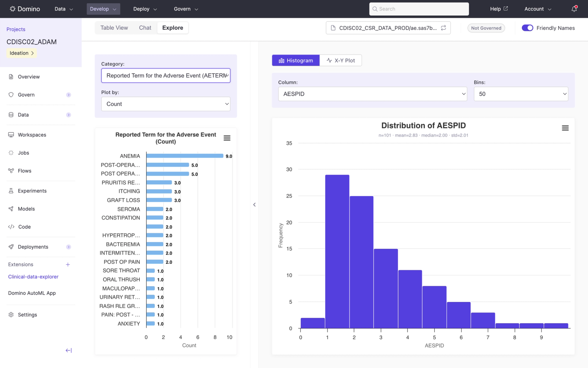Expand the Deploy top menu

[145, 9]
